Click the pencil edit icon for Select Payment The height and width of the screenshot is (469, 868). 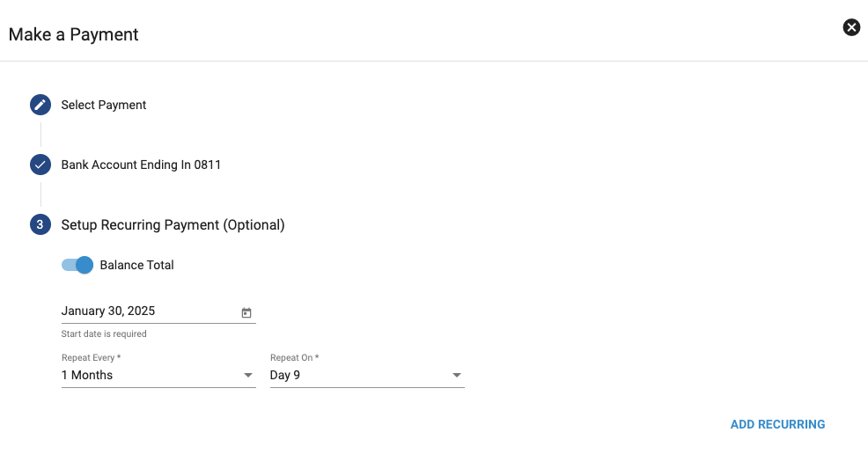pyautogui.click(x=40, y=106)
